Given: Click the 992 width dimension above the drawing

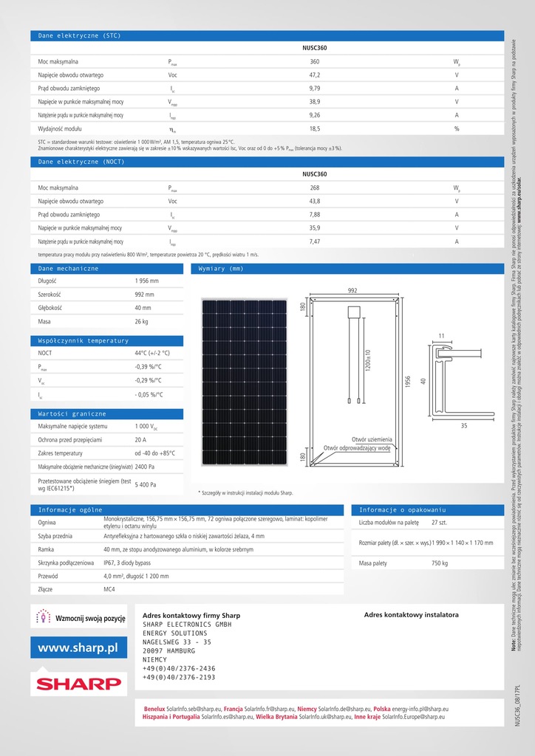Looking at the screenshot, I should click(352, 291).
